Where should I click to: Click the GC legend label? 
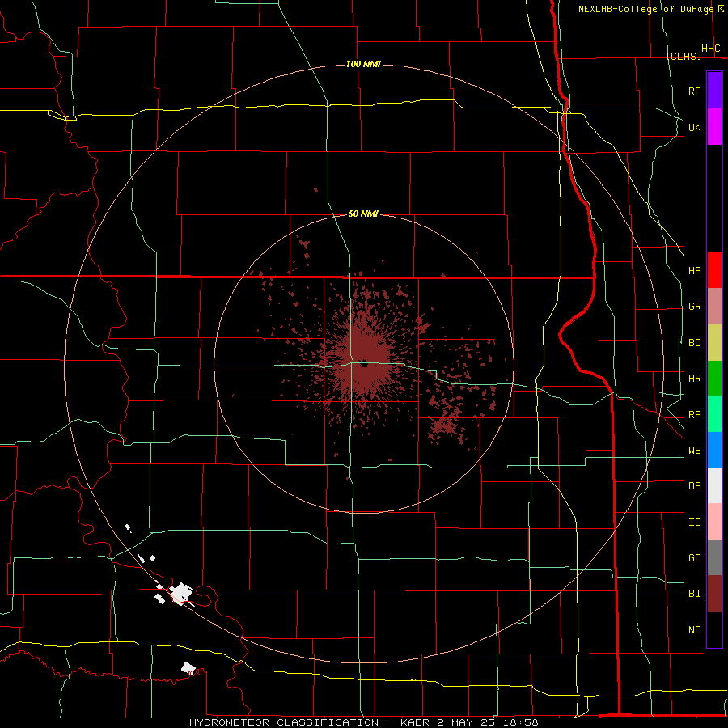[694, 557]
